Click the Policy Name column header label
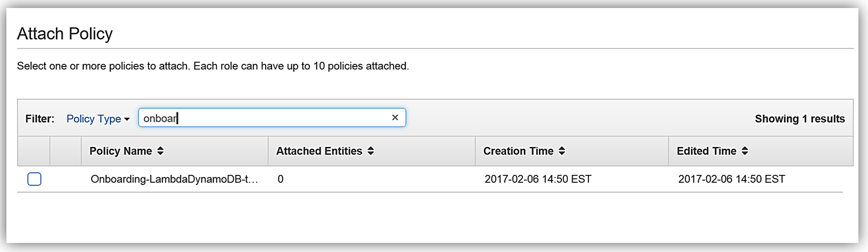 (120, 151)
